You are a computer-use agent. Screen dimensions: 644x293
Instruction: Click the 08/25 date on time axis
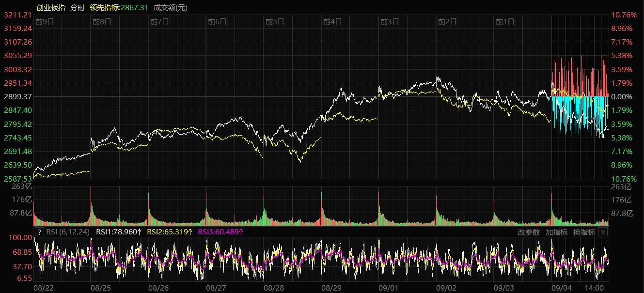(x=101, y=288)
